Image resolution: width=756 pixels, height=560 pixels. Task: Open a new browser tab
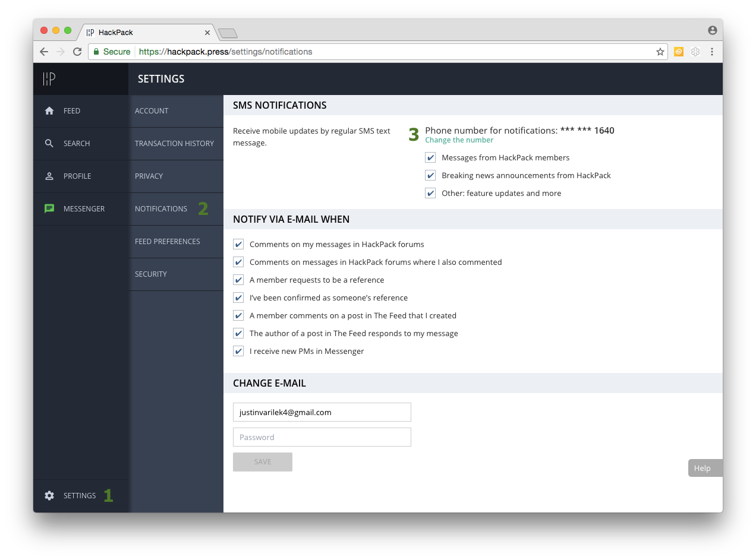[228, 33]
